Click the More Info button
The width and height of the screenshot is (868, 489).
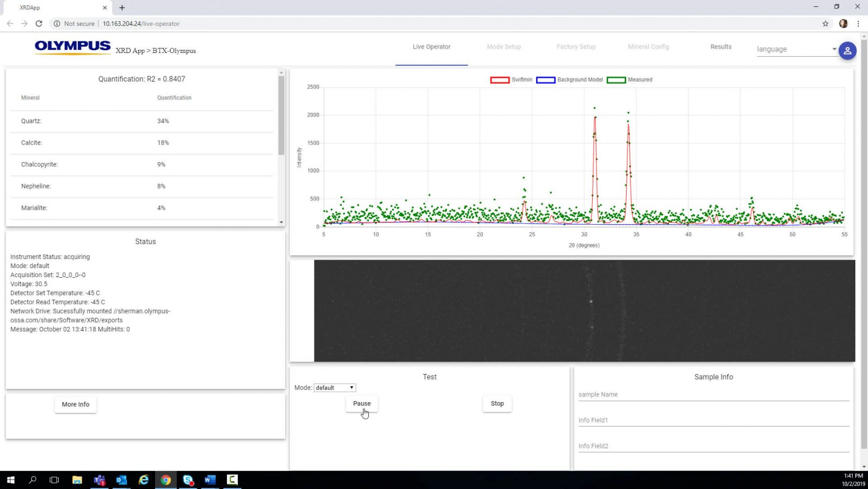pyautogui.click(x=76, y=405)
